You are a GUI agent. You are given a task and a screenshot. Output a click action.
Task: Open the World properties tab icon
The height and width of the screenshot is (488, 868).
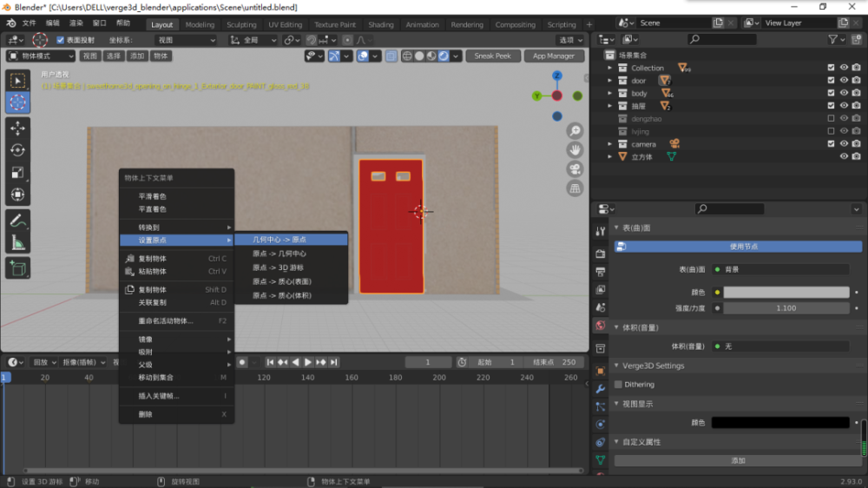[x=601, y=326]
